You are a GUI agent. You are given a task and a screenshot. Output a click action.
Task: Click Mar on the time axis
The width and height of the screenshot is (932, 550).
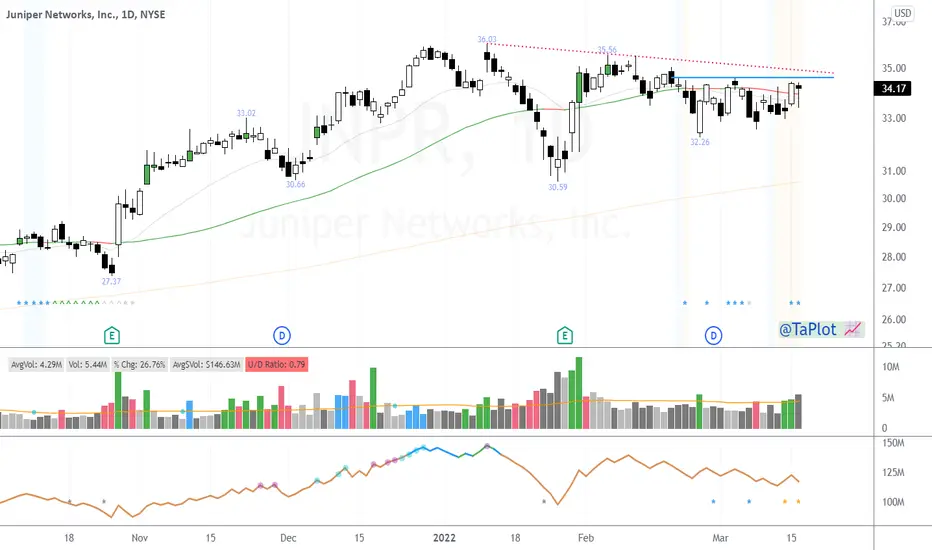point(720,538)
